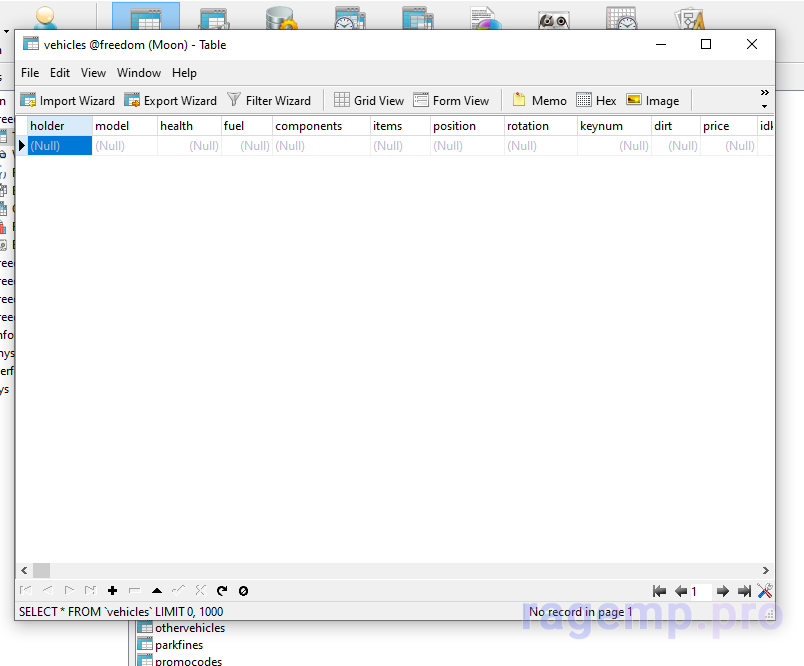Viewport: 804px width, 666px height.
Task: Open the Import Wizard
Action: tap(68, 100)
